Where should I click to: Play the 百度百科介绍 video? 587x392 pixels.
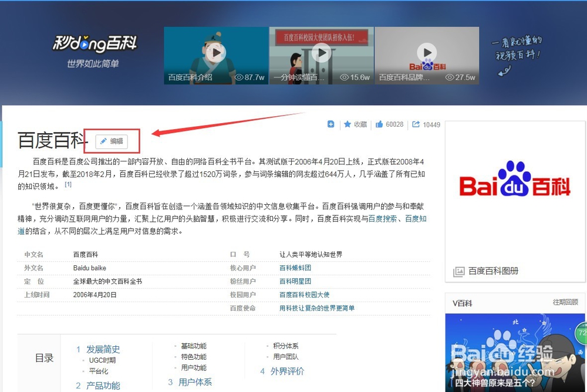(216, 53)
